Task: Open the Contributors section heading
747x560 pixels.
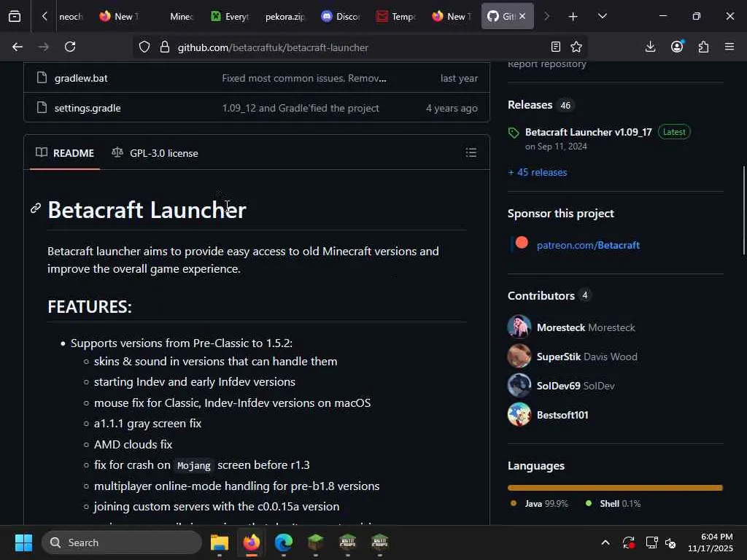Action: coord(541,296)
